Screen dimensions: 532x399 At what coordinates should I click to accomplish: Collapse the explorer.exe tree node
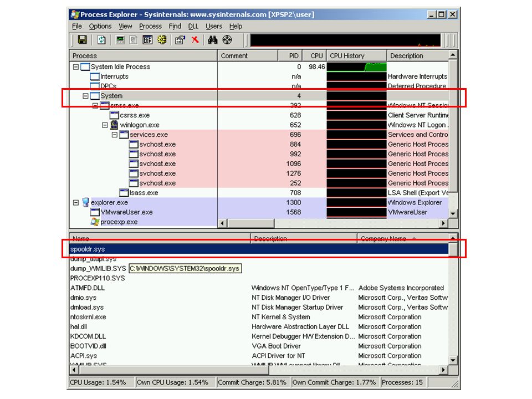click(76, 203)
